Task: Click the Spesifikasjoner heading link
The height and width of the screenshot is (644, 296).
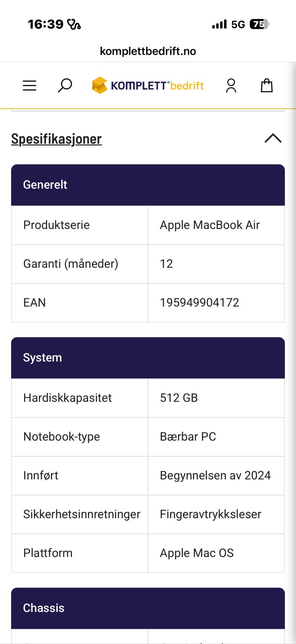Action: pyautogui.click(x=56, y=139)
